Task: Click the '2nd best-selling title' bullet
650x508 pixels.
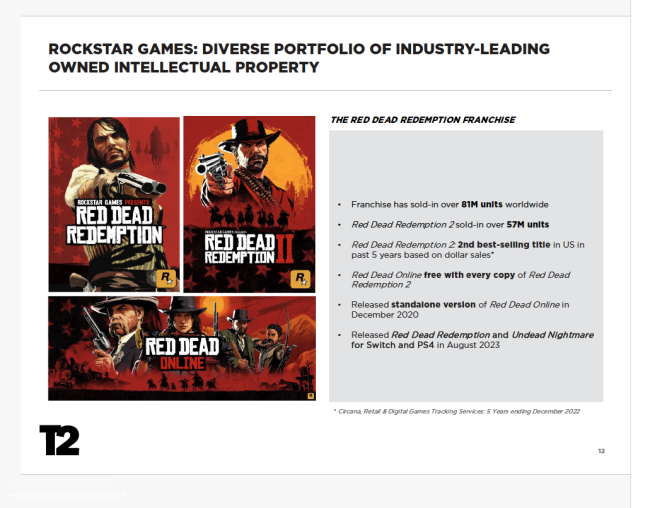Action: tap(468, 250)
